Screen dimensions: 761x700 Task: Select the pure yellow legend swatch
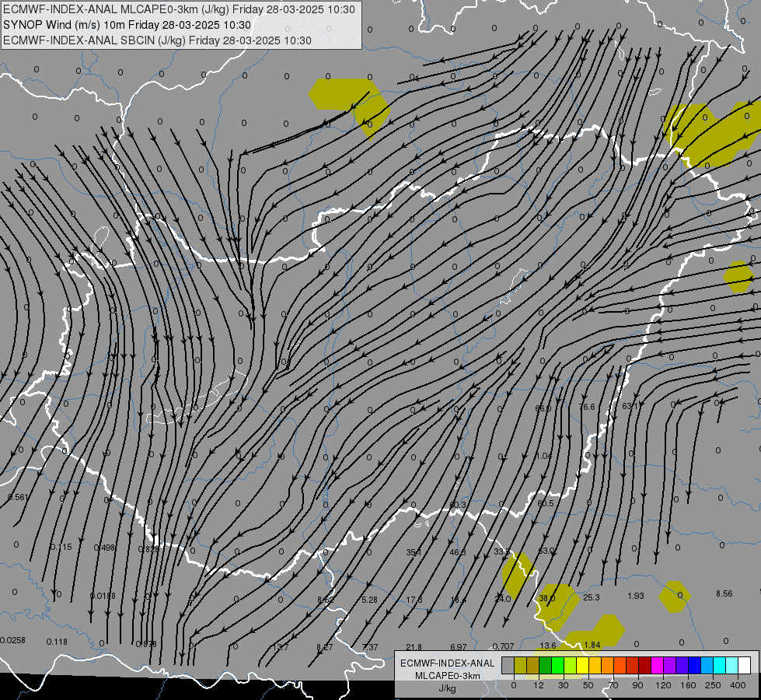tap(582, 666)
